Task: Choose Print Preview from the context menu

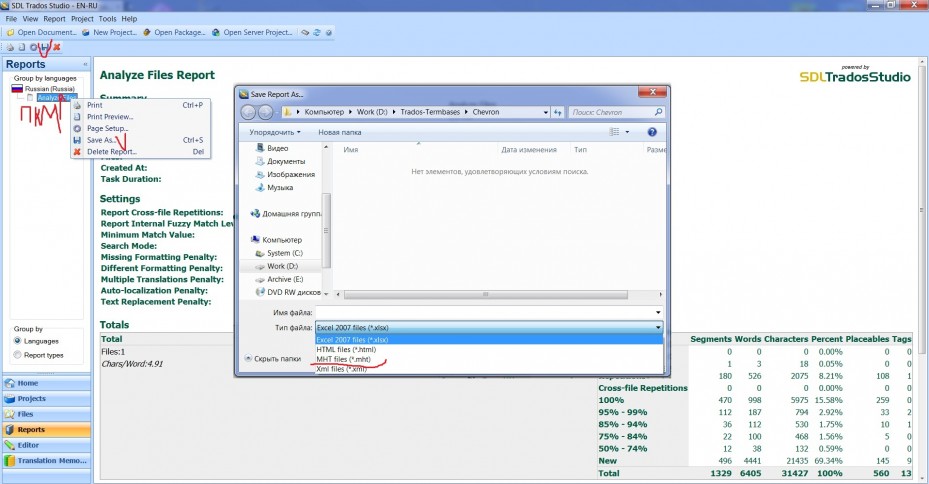Action: tap(140, 117)
